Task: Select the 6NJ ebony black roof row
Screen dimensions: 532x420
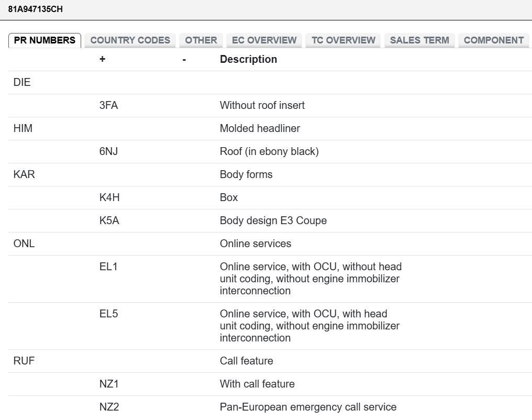Action: 270,152
